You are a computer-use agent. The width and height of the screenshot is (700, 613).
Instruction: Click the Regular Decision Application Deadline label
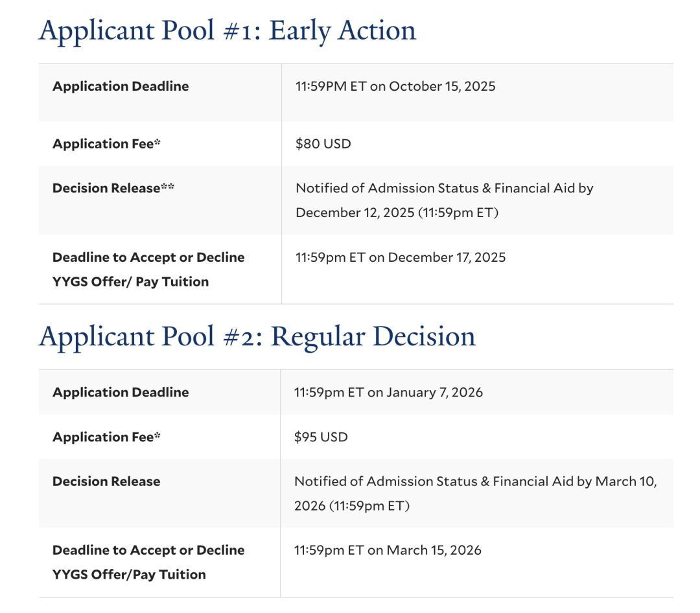tap(121, 392)
